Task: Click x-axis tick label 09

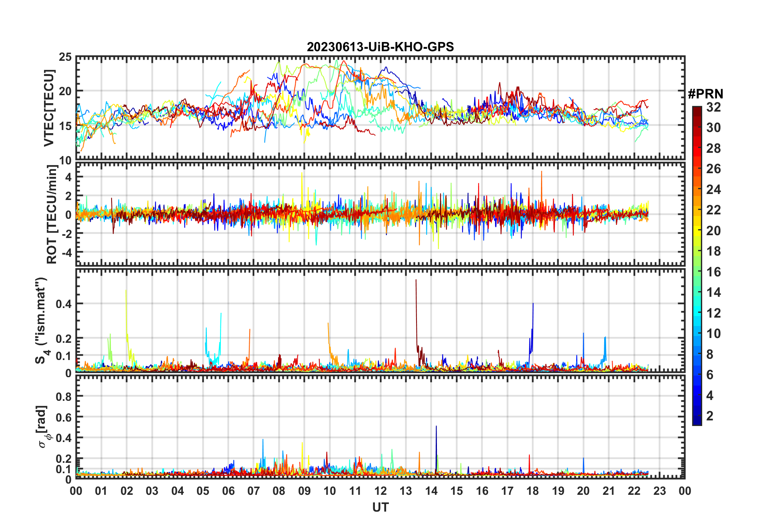Action: tap(304, 491)
